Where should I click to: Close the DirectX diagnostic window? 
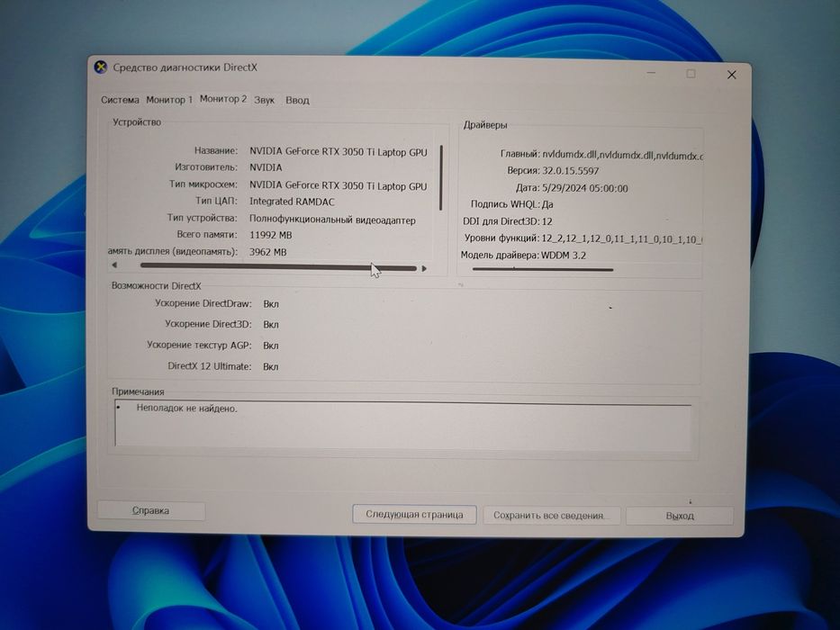pos(731,75)
